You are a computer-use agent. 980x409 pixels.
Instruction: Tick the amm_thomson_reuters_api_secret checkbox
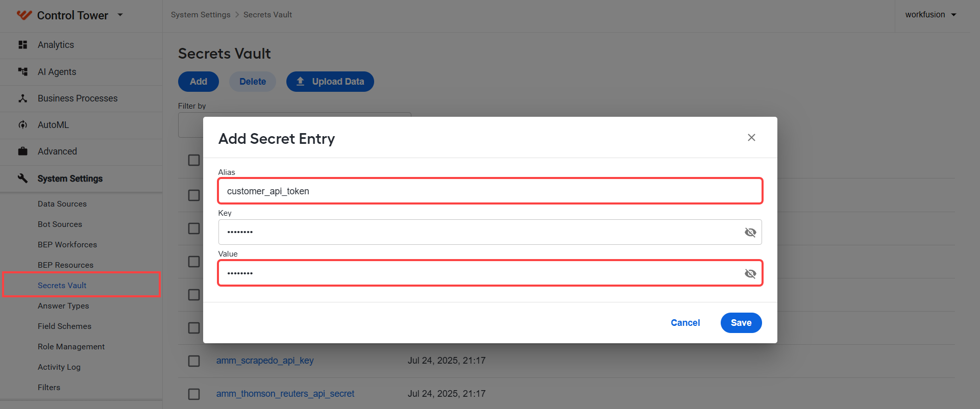194,394
